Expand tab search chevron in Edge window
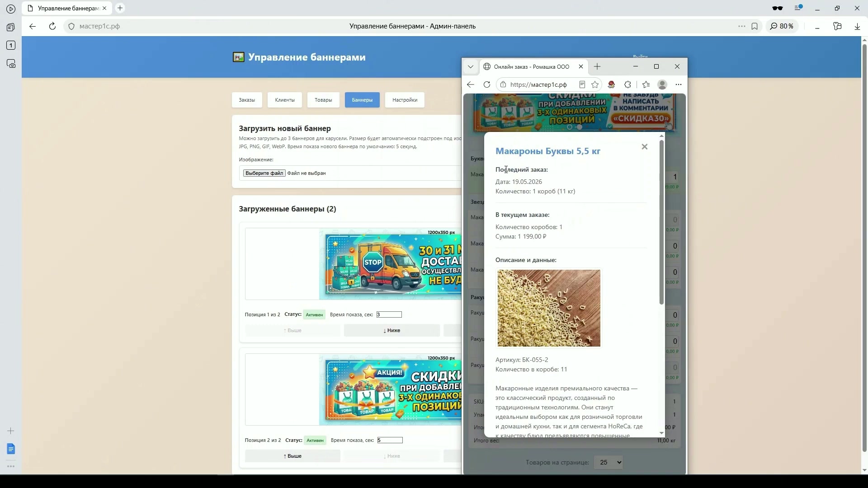Image resolution: width=868 pixels, height=488 pixels. 471,67
